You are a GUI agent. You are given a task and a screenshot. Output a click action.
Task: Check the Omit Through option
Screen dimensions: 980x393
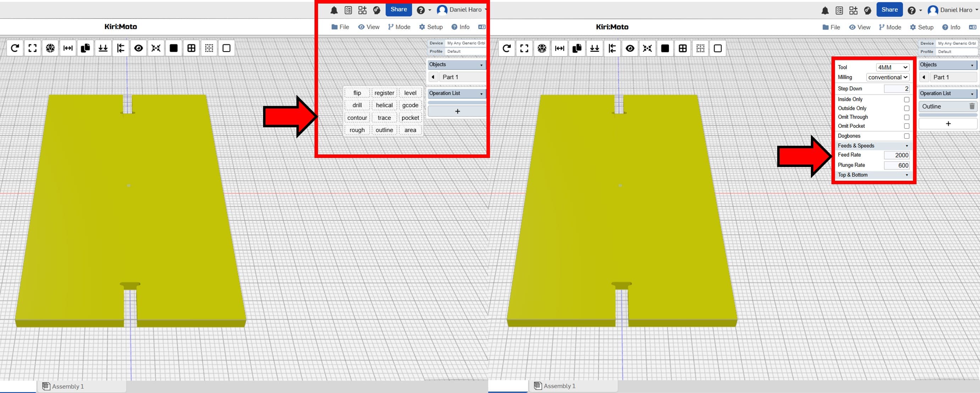click(906, 117)
